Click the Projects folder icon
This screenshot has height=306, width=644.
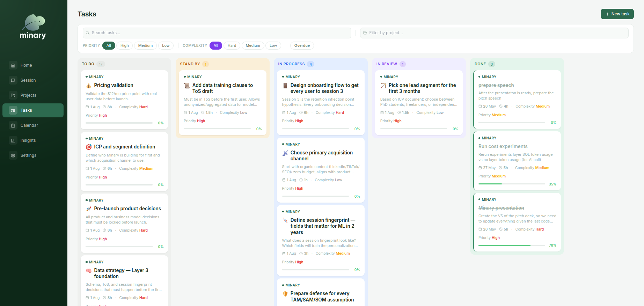pos(13,95)
